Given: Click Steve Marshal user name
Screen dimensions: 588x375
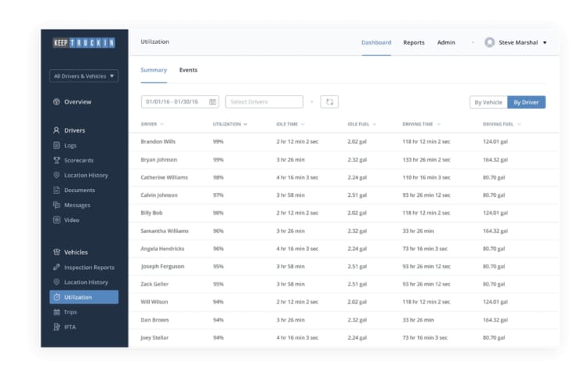Looking at the screenshot, I should [518, 42].
